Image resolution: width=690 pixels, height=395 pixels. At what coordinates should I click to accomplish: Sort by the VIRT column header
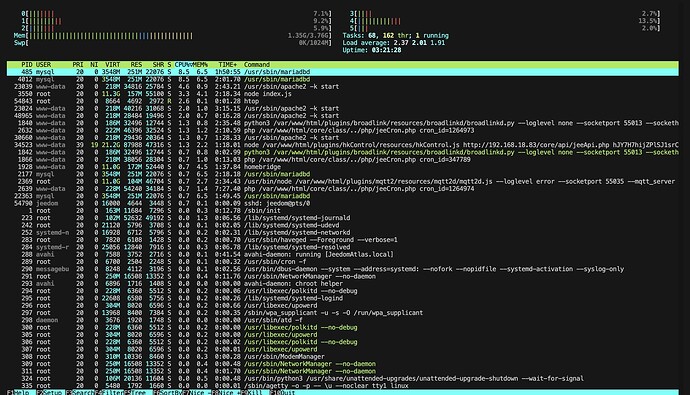113,65
